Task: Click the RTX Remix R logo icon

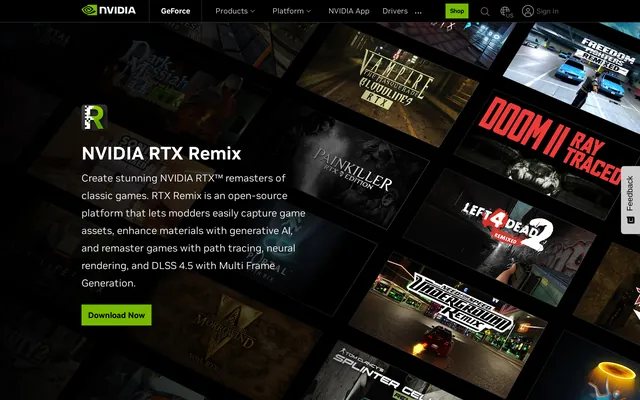Action: click(94, 117)
